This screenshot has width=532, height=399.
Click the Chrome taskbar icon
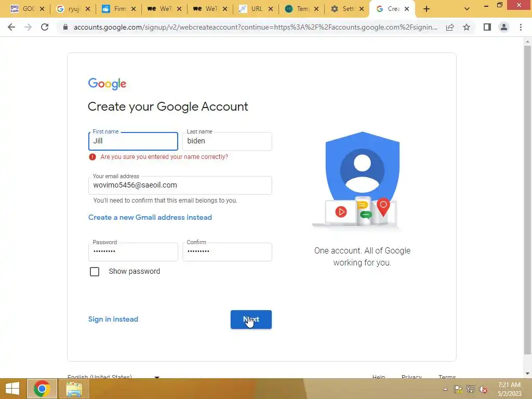tap(42, 389)
